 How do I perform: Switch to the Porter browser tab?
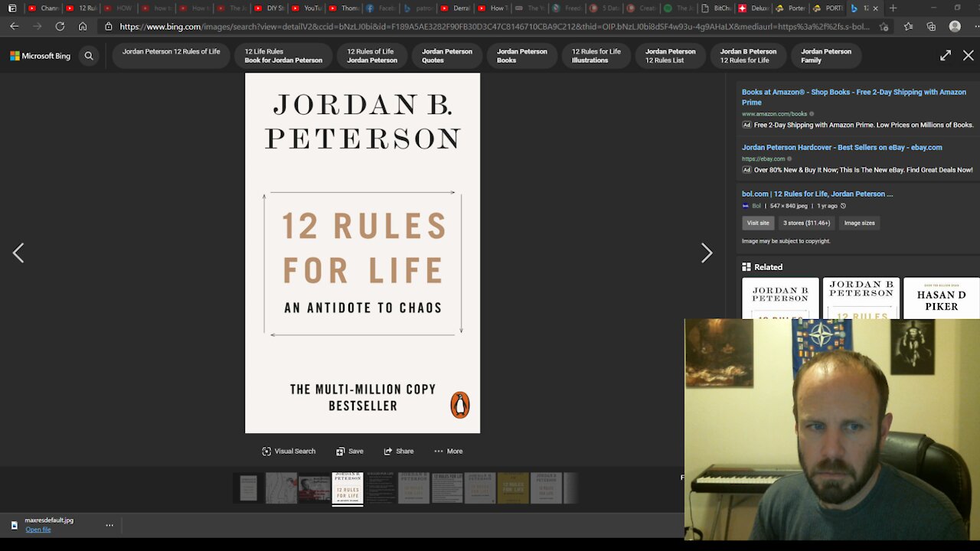point(791,8)
